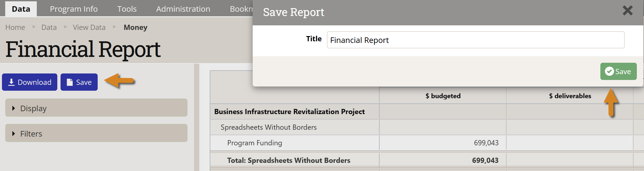Click the Program Funding row label
The image size is (644, 171).
(255, 143)
